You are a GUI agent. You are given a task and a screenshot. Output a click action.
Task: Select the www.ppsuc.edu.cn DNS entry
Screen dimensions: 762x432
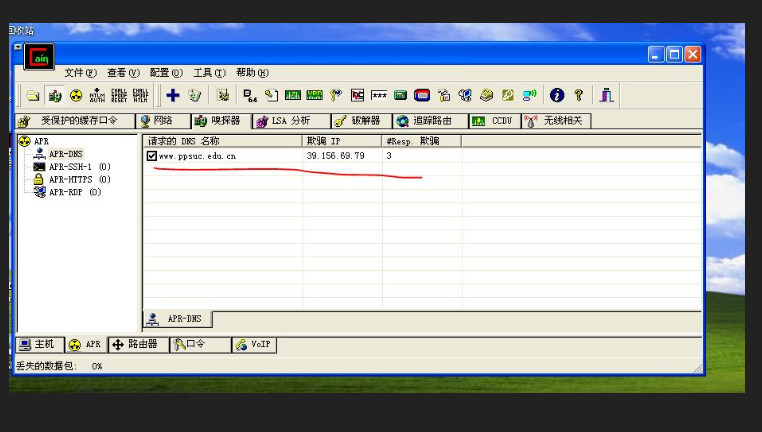(x=197, y=156)
